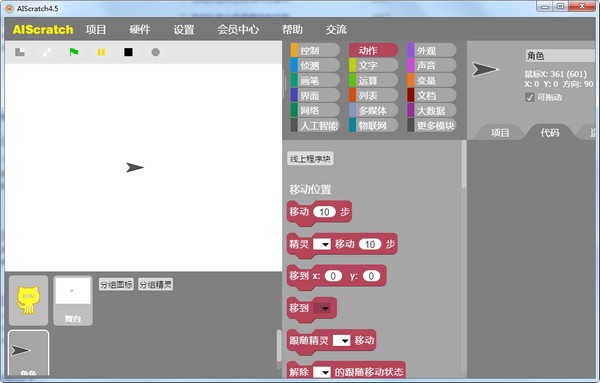This screenshot has width=600, height=383.
Task: Click the x value field in 移到 block
Action: (x=333, y=276)
